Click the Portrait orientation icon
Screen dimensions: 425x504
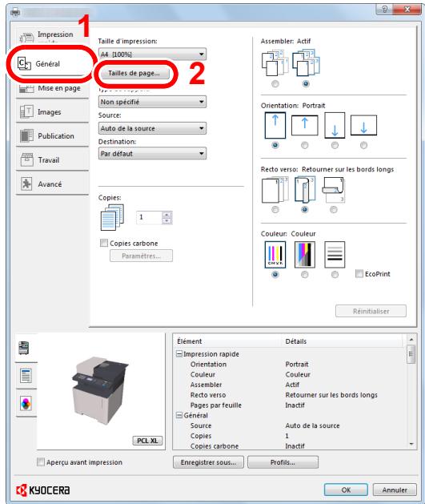(x=275, y=125)
